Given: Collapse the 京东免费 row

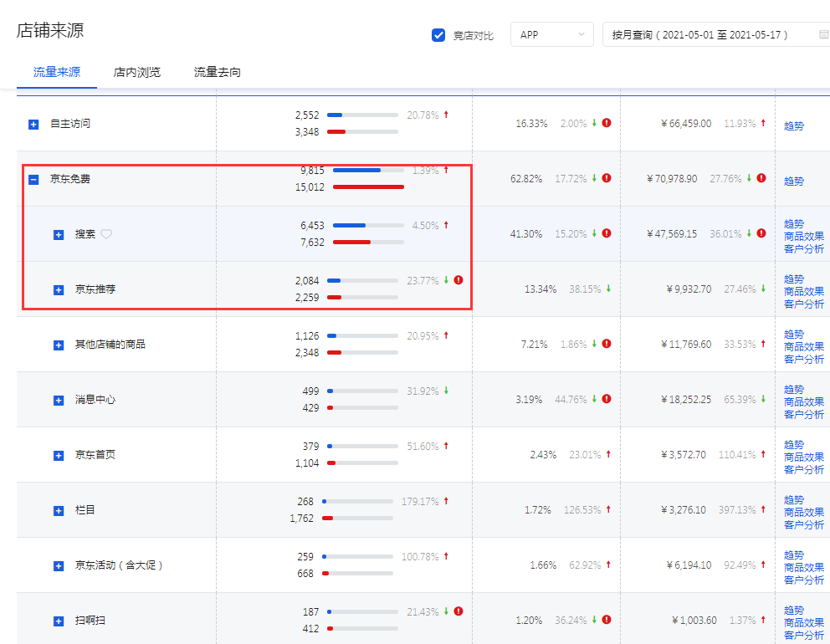Looking at the screenshot, I should tap(33, 179).
